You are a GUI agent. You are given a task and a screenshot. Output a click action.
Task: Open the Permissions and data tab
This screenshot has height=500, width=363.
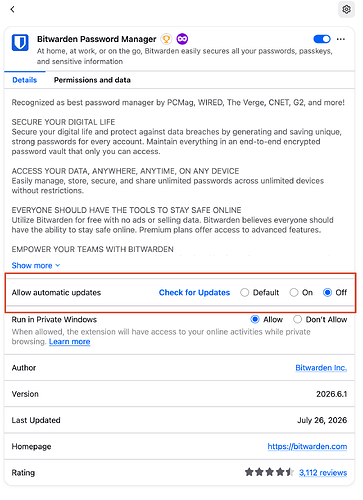click(x=92, y=80)
